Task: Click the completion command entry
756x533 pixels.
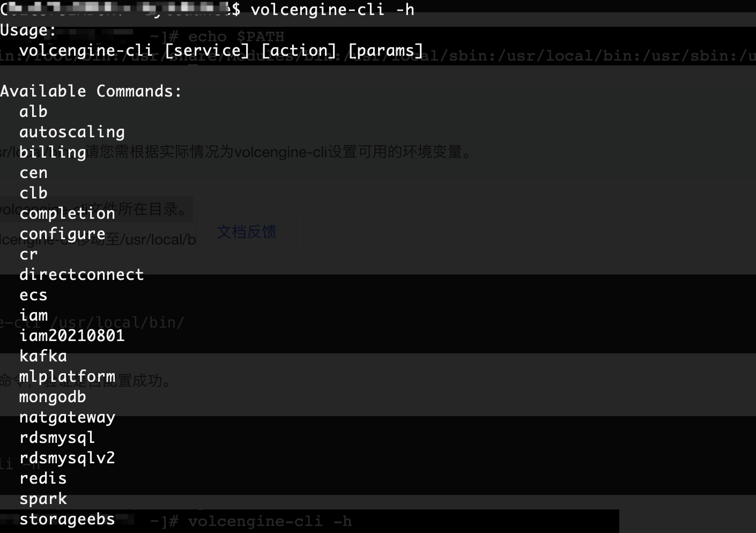Action: [x=67, y=213]
